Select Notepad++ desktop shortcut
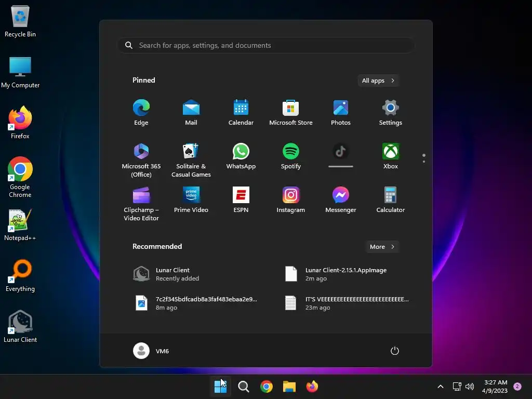 (x=20, y=225)
